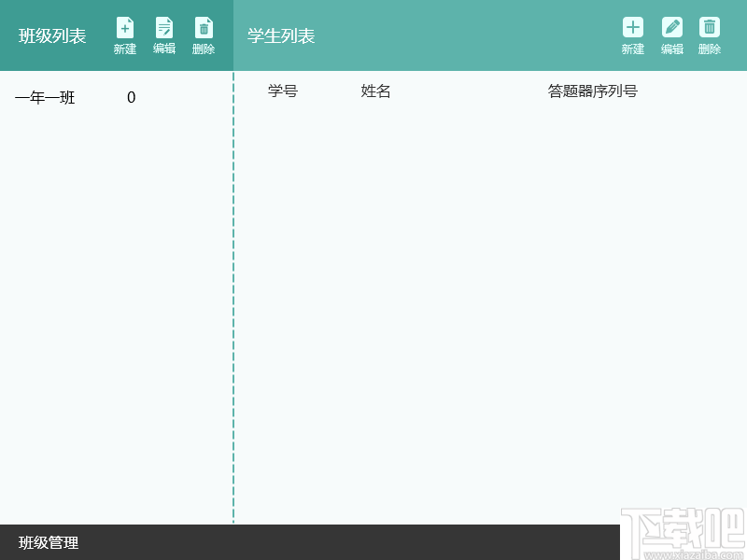Image resolution: width=747 pixels, height=560 pixels.
Task: Add a student with the 新建 plus icon
Action: [x=632, y=28]
